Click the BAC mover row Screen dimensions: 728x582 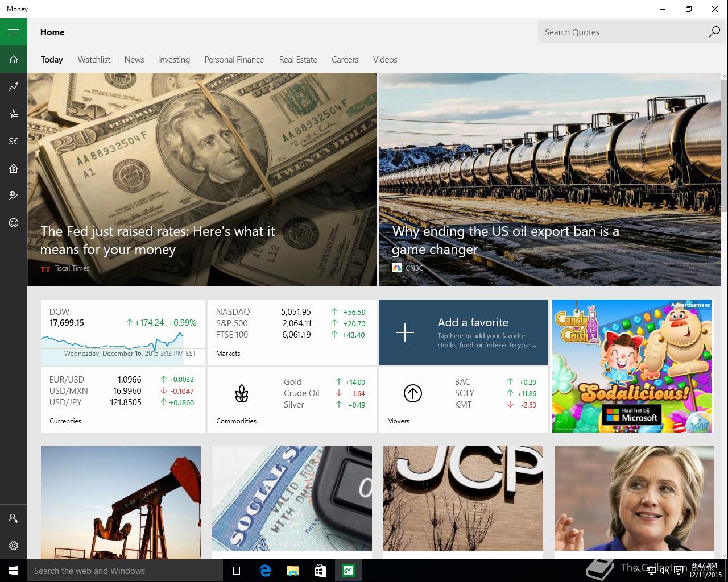coord(495,382)
